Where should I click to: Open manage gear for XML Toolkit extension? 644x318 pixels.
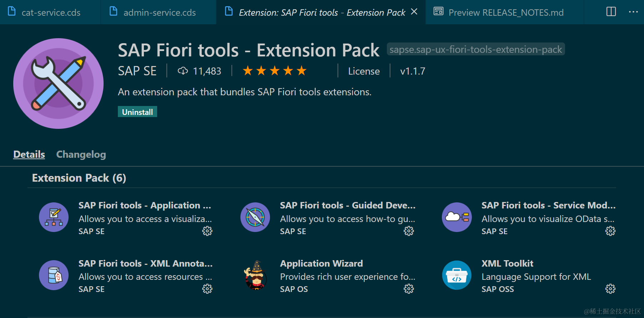point(610,289)
